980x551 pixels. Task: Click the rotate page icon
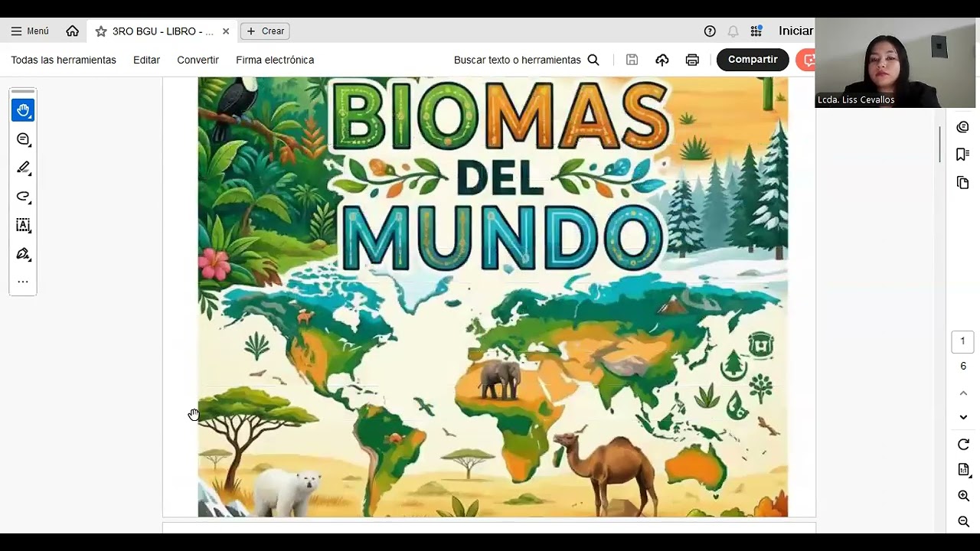point(963,445)
